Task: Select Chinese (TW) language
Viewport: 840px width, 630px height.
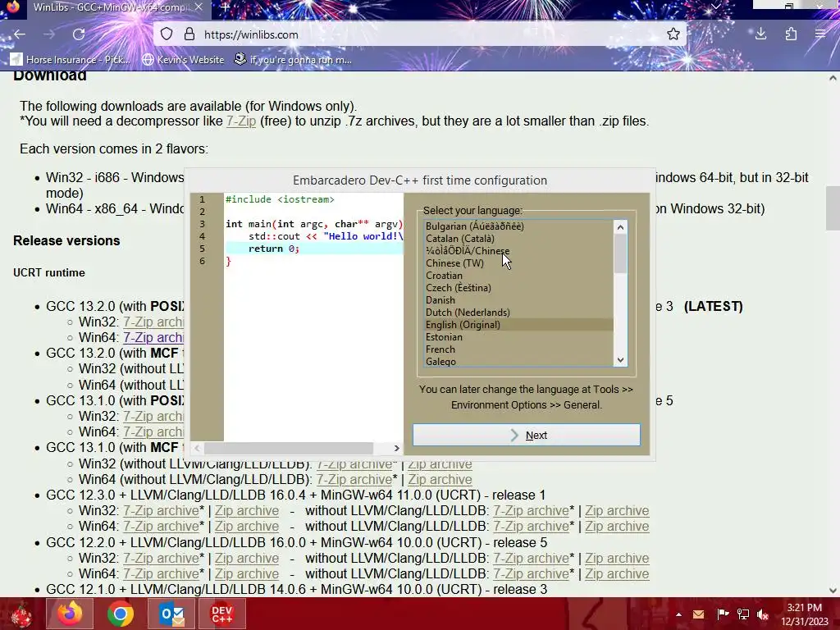Action: [x=518, y=263]
